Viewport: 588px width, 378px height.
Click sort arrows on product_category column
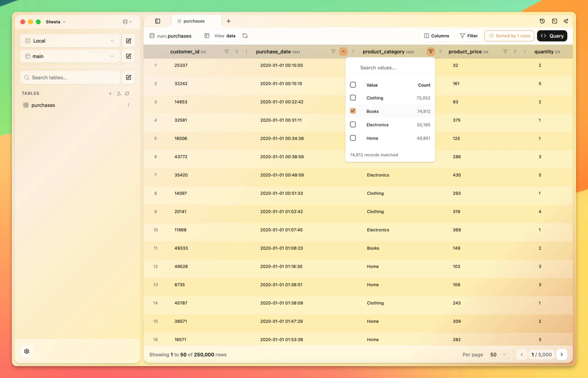pos(440,51)
